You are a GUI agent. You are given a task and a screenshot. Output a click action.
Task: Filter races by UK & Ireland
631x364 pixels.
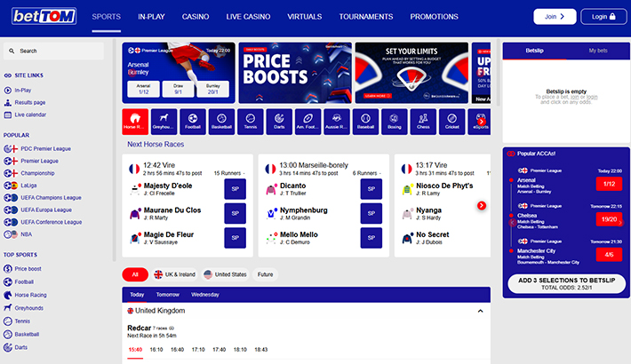[x=175, y=274]
